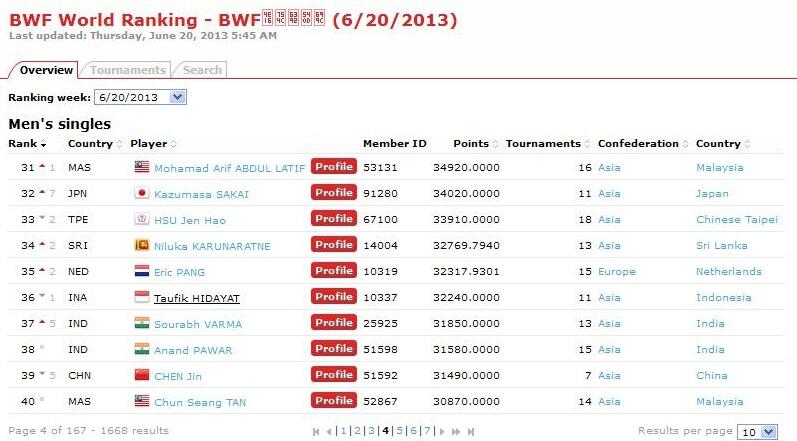Click the Sri Lanka flag beside Niluka KARUNARATNE
The width and height of the screenshot is (797, 441).
click(x=142, y=244)
